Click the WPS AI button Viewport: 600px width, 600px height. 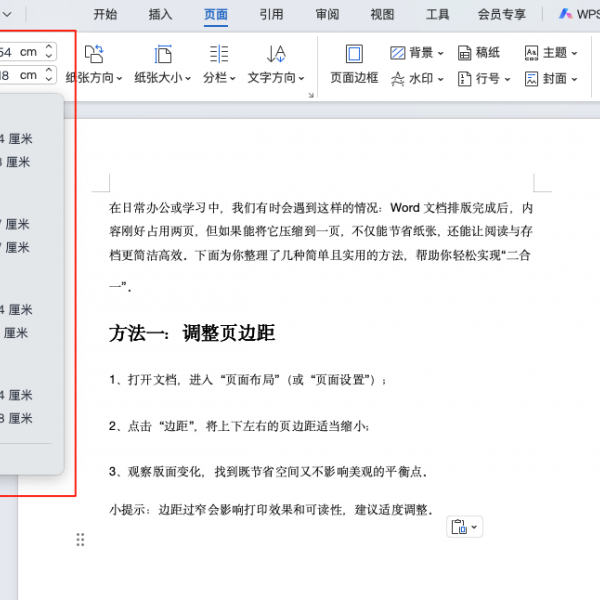tap(580, 14)
